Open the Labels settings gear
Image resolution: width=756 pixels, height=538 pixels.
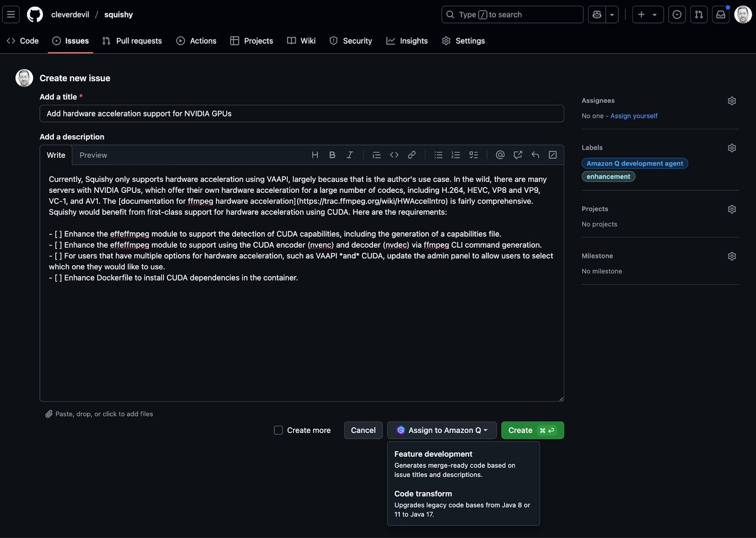731,148
